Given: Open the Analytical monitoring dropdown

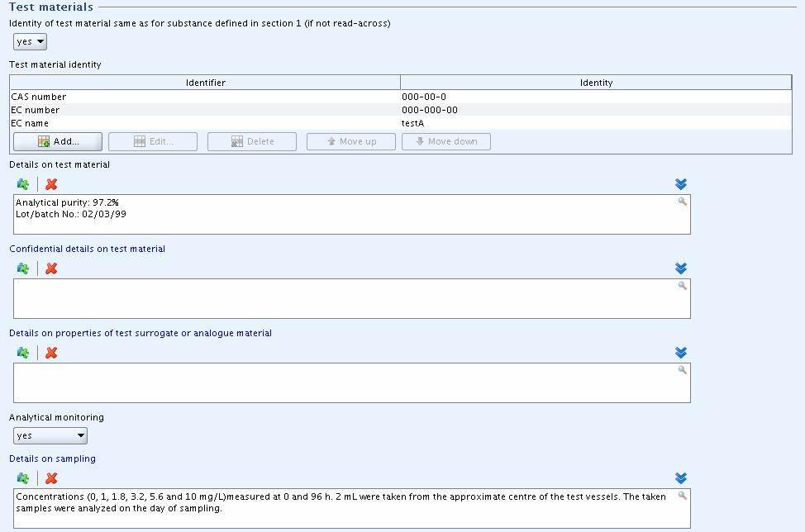Looking at the screenshot, I should coord(50,435).
